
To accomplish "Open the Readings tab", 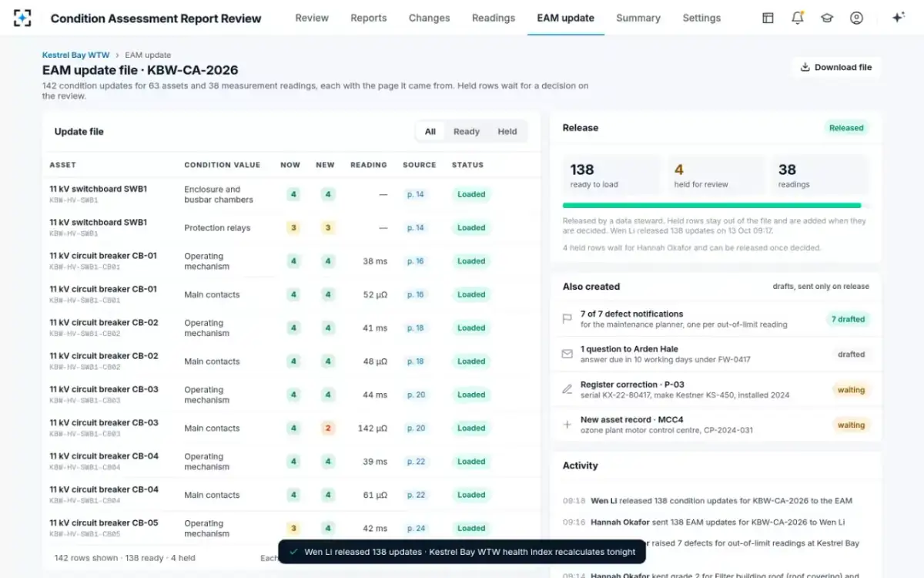I will pos(494,18).
